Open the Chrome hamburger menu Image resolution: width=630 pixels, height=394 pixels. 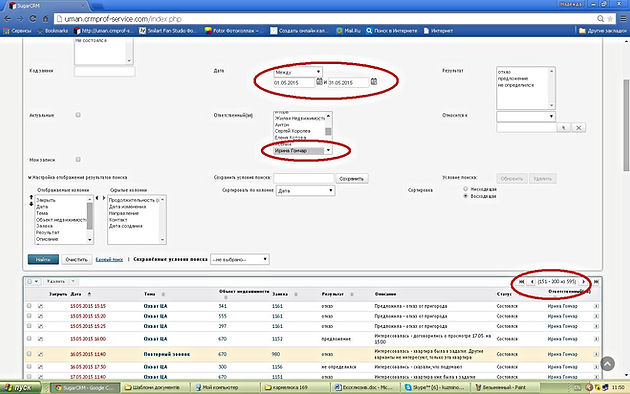(x=623, y=19)
